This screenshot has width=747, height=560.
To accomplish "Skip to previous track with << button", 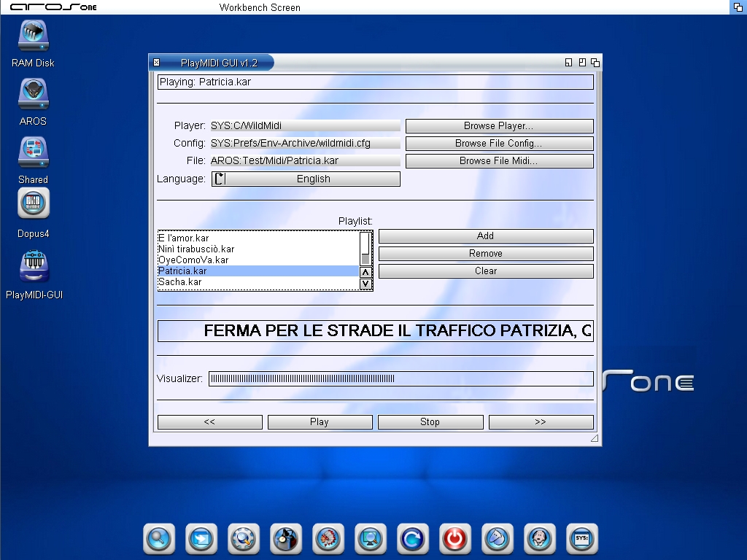I will tap(209, 422).
